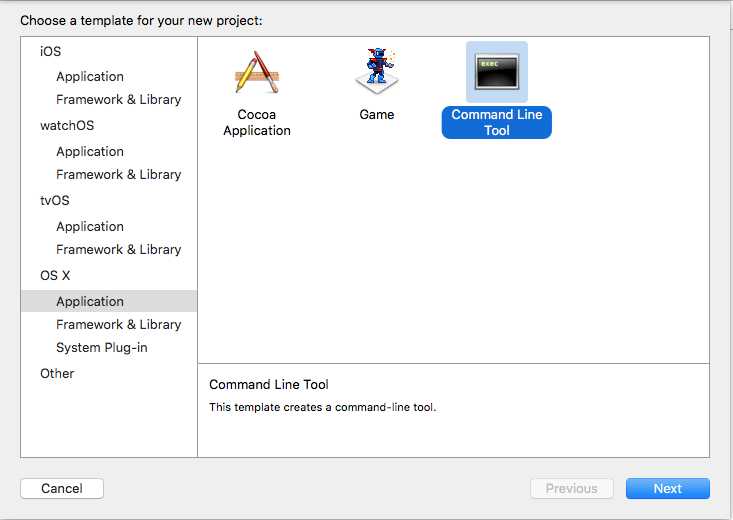Select watchOS Framework & Library category
The image size is (733, 520).
(119, 174)
